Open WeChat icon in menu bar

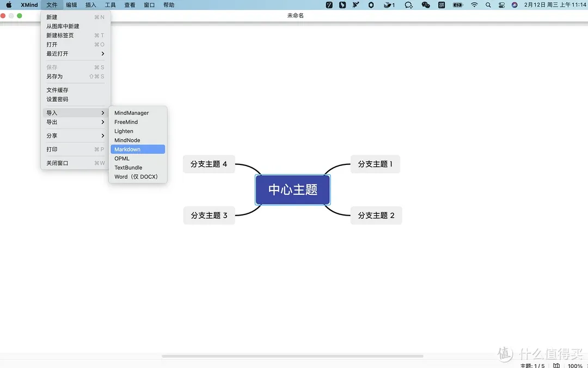click(426, 5)
